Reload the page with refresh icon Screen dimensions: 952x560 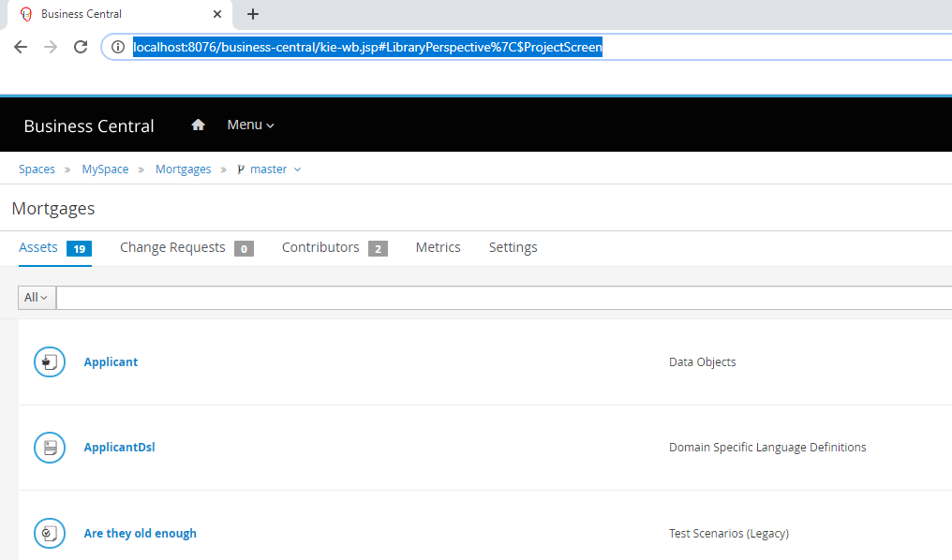[81, 47]
